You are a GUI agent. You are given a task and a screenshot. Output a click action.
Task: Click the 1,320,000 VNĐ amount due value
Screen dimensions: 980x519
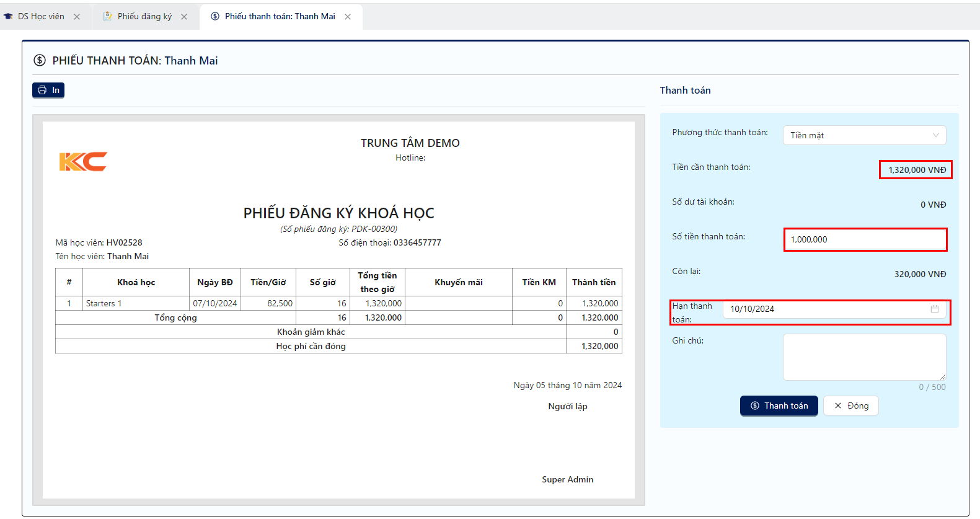click(917, 170)
